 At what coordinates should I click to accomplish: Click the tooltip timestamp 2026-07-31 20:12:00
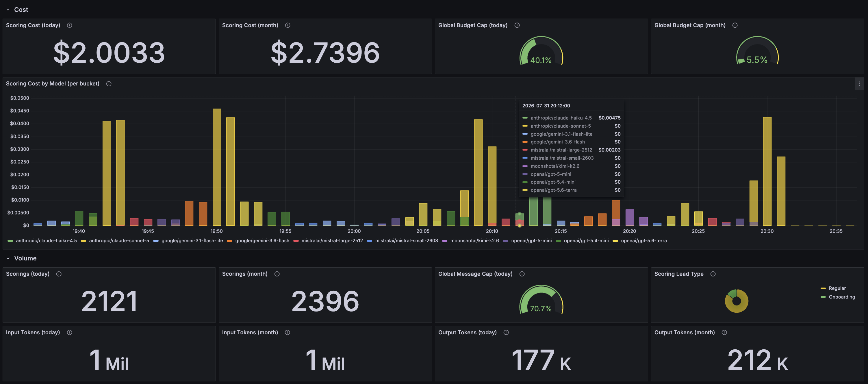point(546,106)
